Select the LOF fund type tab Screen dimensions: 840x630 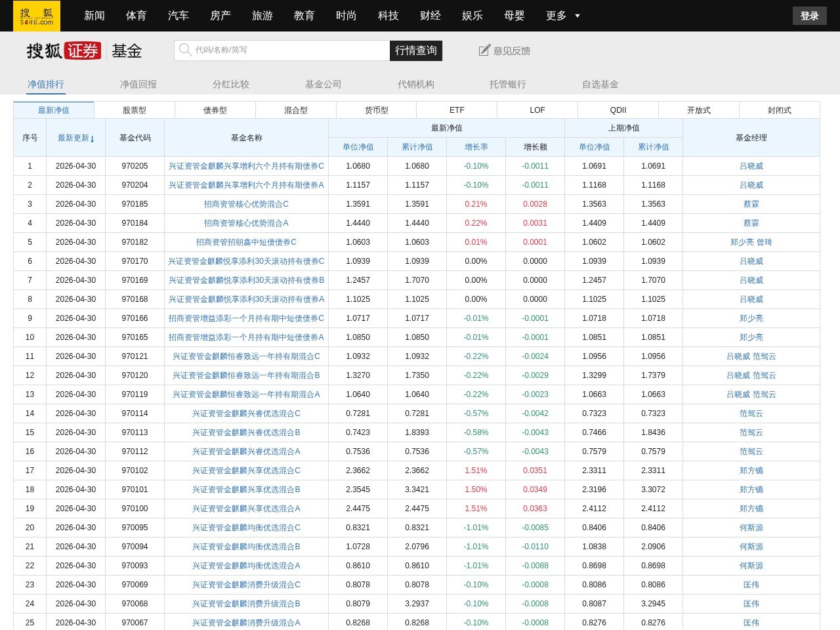click(537, 110)
